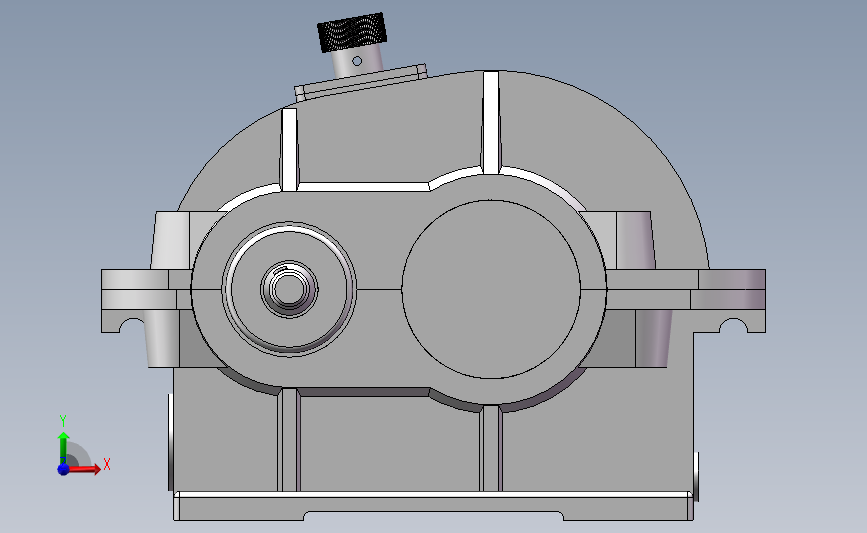Pick the upper-left bolt boss beside the bearing seat
The image size is (867, 533).
click(170, 241)
